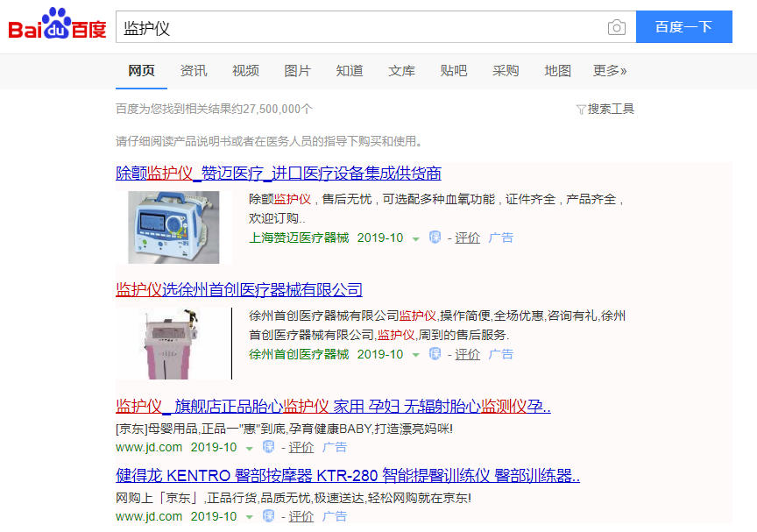Switch to the 文库 tab
The image size is (757, 532).
(x=401, y=71)
